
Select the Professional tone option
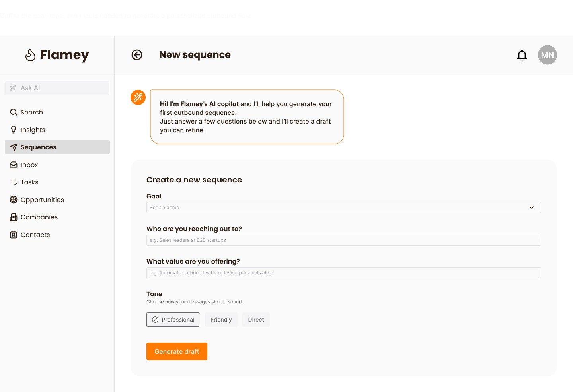coord(173,320)
